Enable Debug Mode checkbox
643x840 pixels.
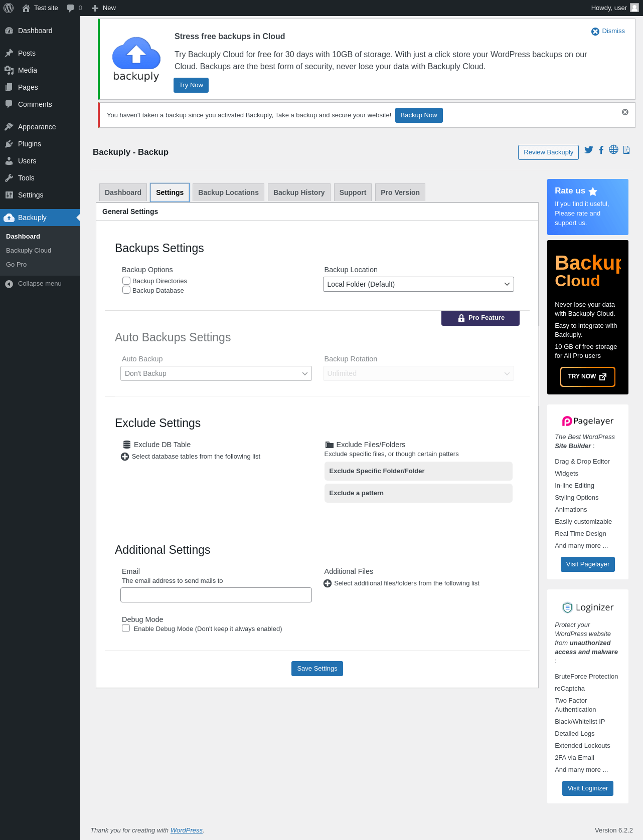pyautogui.click(x=126, y=628)
